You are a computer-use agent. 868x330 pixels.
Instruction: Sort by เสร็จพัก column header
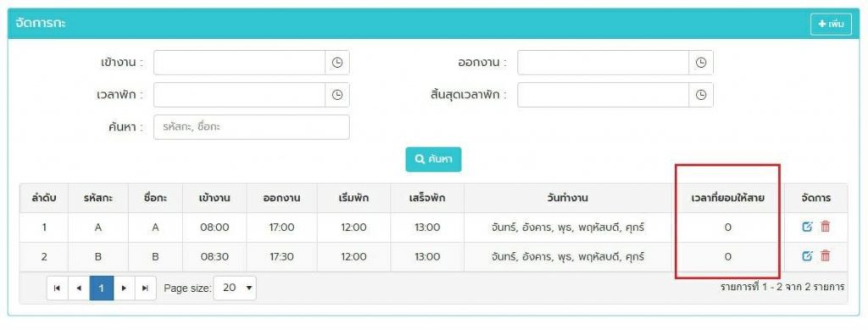427,199
